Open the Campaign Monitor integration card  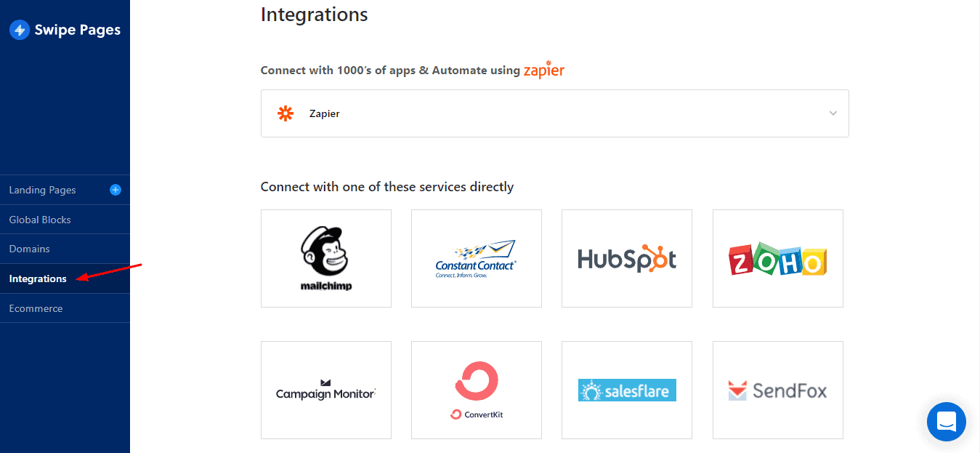[x=326, y=390]
